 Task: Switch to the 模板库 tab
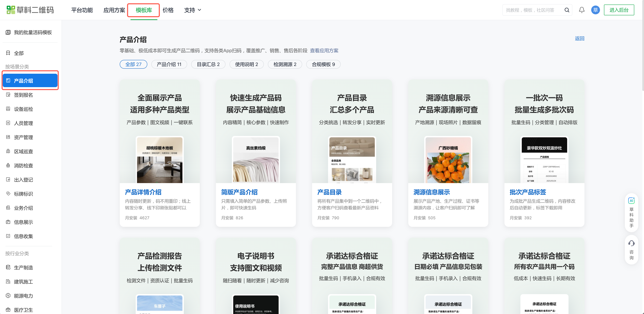click(144, 10)
